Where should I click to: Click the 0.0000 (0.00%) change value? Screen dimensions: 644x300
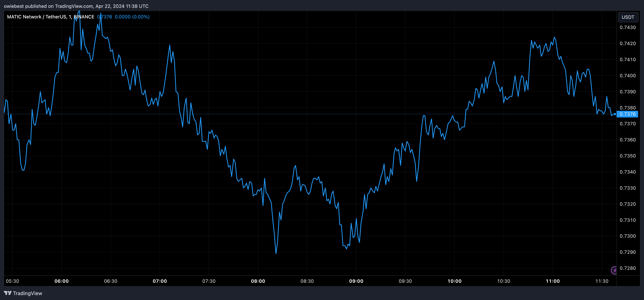[x=132, y=17]
